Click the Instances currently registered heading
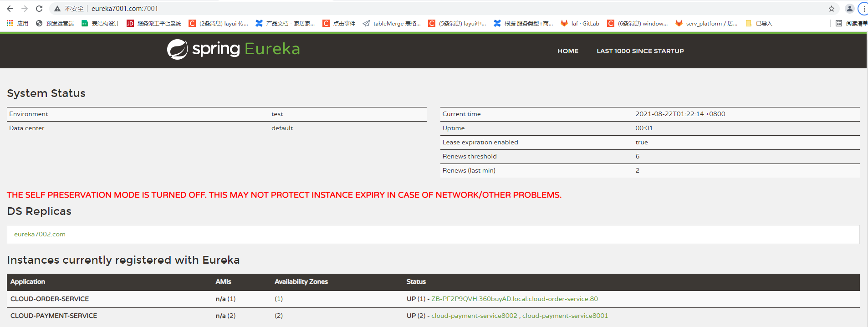 tap(123, 260)
